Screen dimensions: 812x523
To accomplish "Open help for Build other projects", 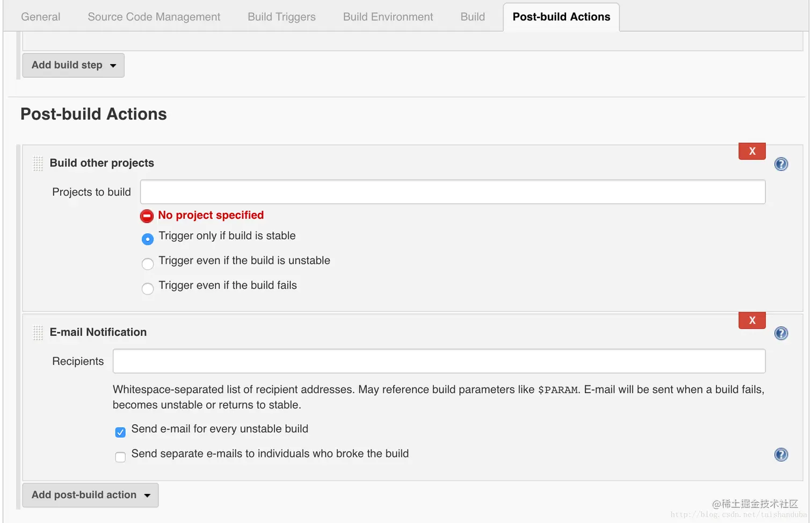I will tap(781, 164).
